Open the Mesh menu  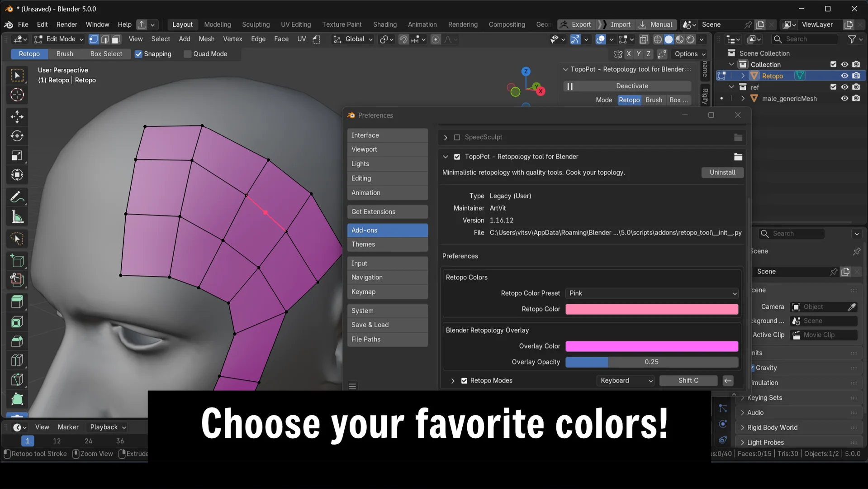[207, 39]
